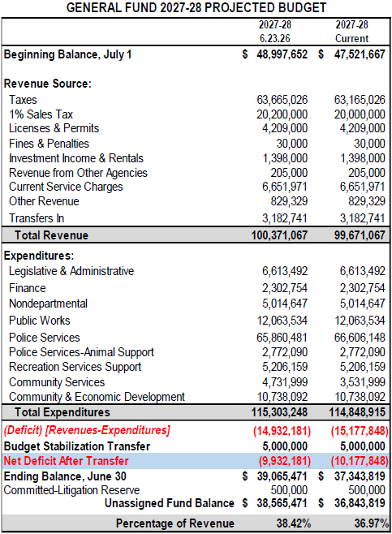392x534 pixels.
Task: Click the Total Revenue current amount 99,671,067
Action: pos(360,235)
